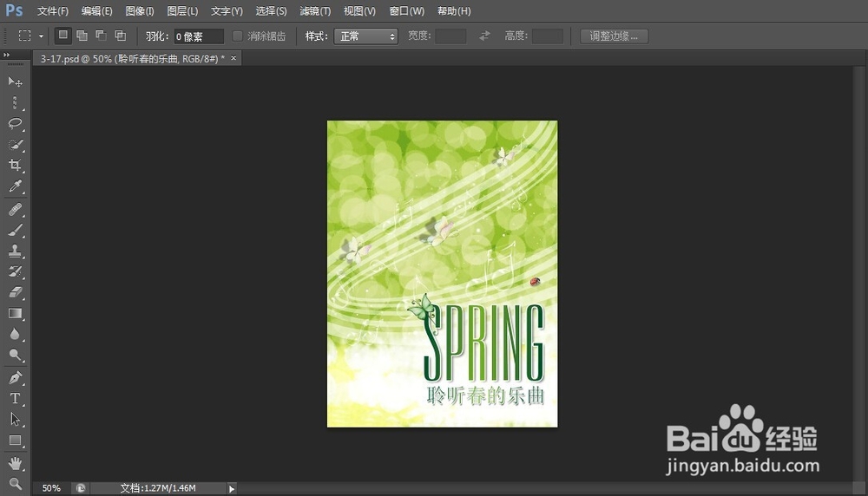This screenshot has height=496, width=868.
Task: Open the 图层(L) menu
Action: [x=182, y=11]
